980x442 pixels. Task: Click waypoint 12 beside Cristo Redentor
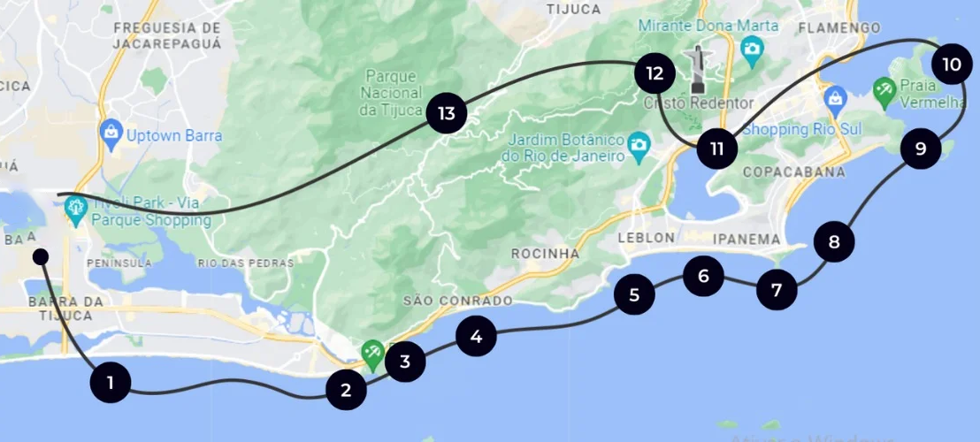(655, 73)
